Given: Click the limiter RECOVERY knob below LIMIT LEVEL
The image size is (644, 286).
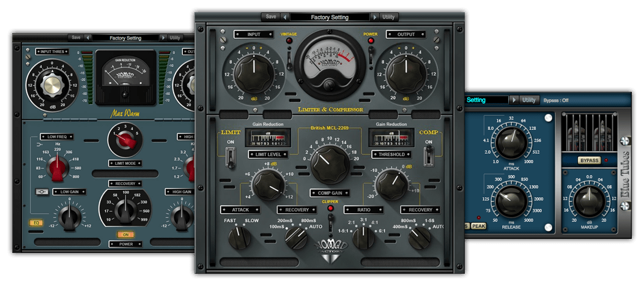Looking at the screenshot, I should pos(296,238).
